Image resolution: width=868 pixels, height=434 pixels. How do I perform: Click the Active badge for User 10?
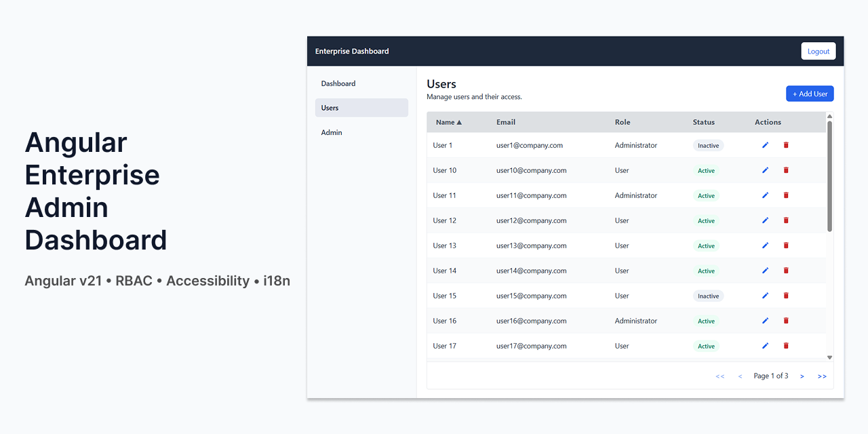pos(706,170)
